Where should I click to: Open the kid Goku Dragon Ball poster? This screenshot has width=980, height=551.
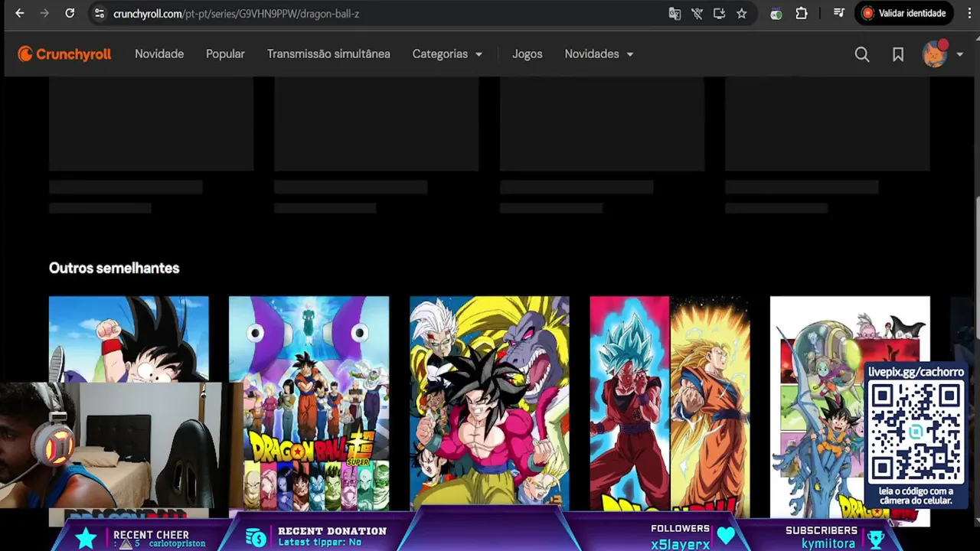[x=129, y=338]
